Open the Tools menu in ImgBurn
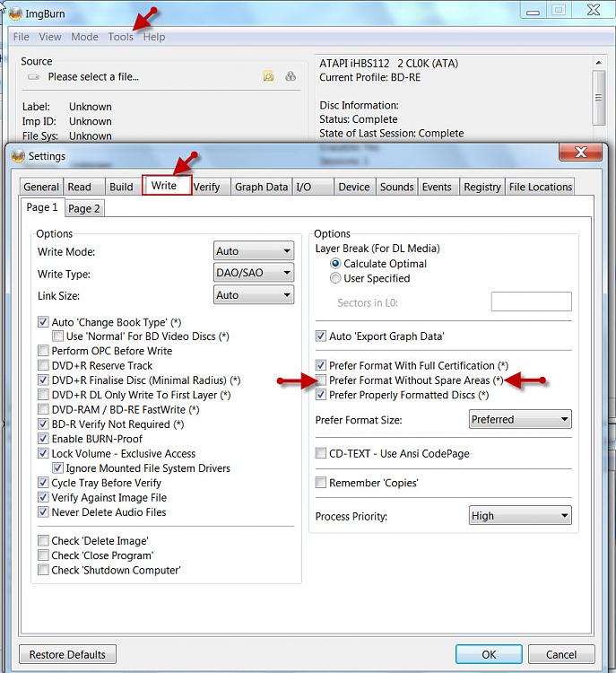Image resolution: width=616 pixels, height=673 pixels. 120,37
